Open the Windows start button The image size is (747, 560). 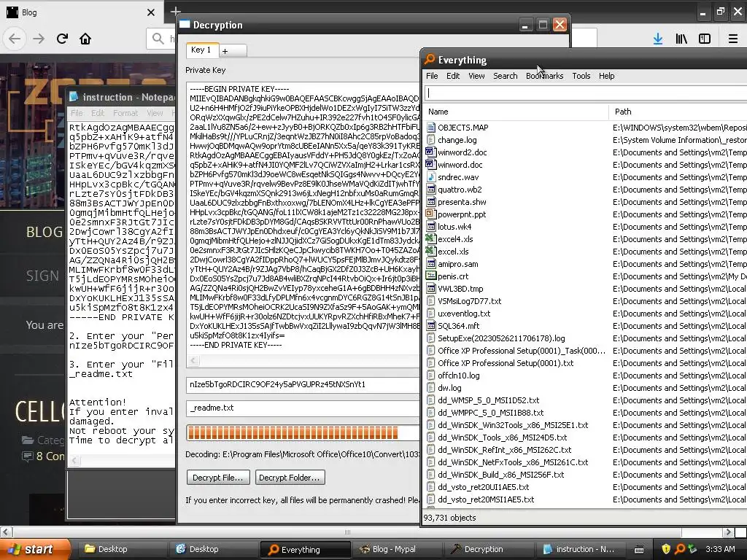(x=35, y=549)
